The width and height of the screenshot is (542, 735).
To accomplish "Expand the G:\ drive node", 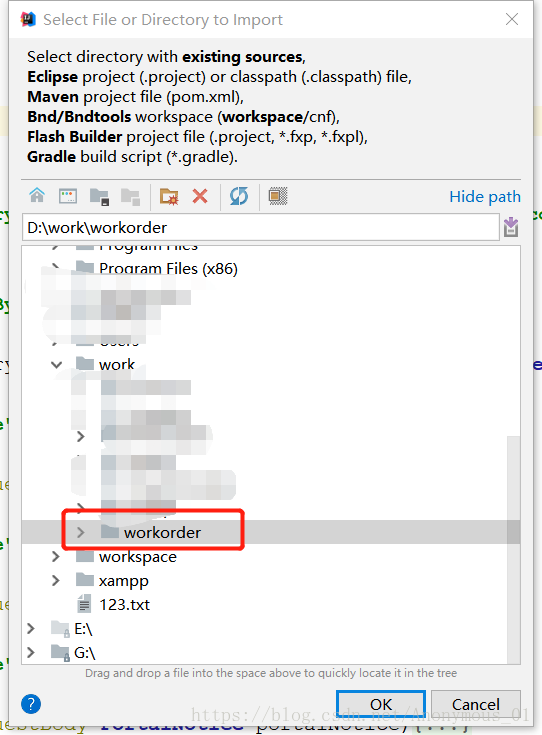I will tap(31, 652).
